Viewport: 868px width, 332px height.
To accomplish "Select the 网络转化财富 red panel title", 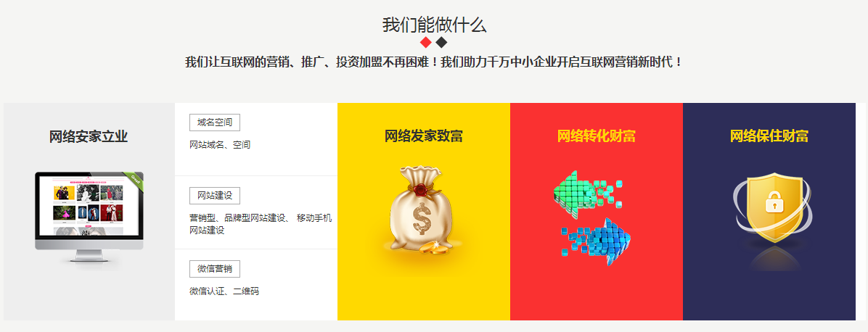I will click(596, 136).
